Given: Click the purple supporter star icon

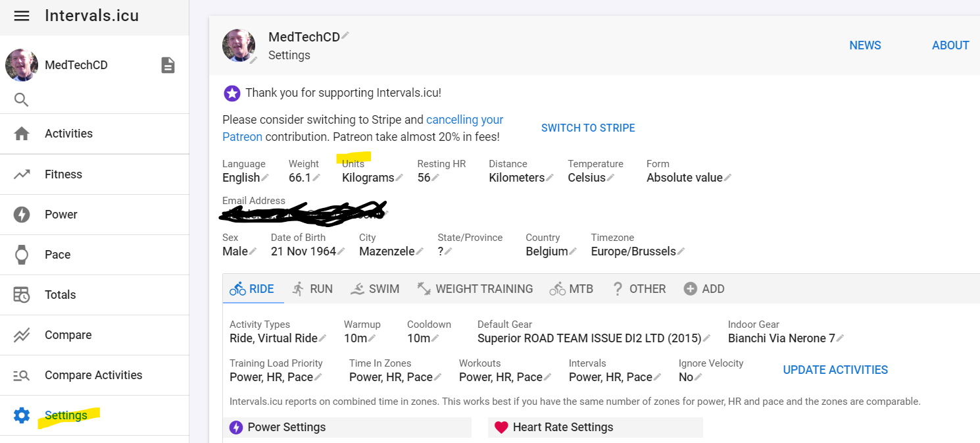Looking at the screenshot, I should pos(232,93).
